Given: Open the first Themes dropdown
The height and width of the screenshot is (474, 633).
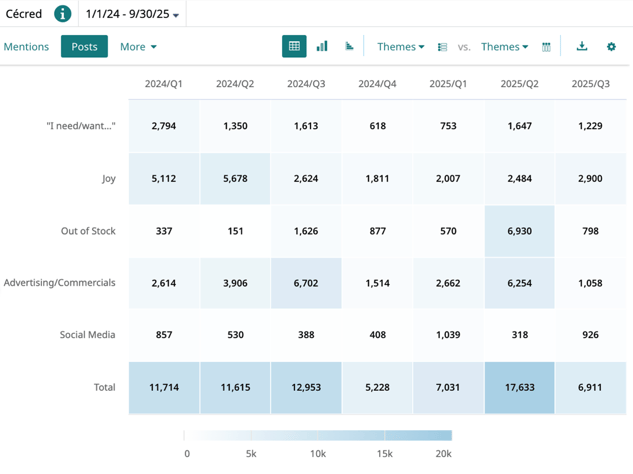Looking at the screenshot, I should pyautogui.click(x=400, y=47).
